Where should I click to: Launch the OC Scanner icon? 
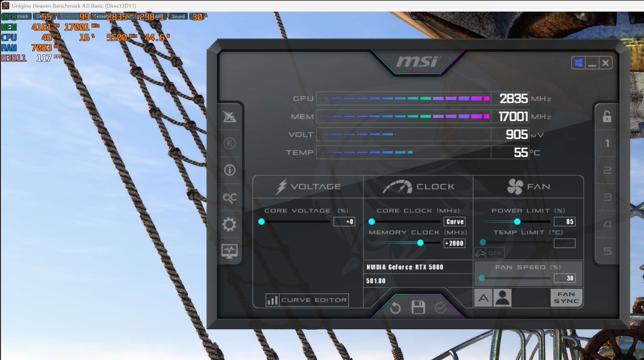229,198
